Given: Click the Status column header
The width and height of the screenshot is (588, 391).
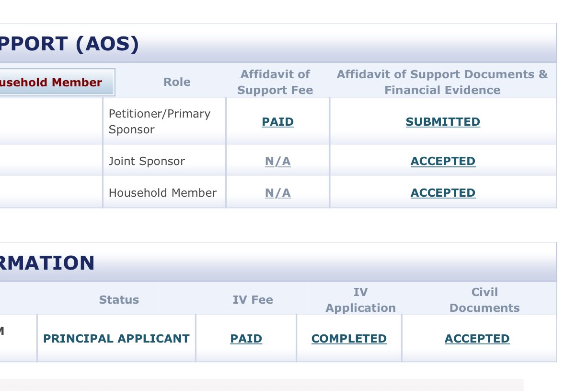Looking at the screenshot, I should click(x=119, y=300).
